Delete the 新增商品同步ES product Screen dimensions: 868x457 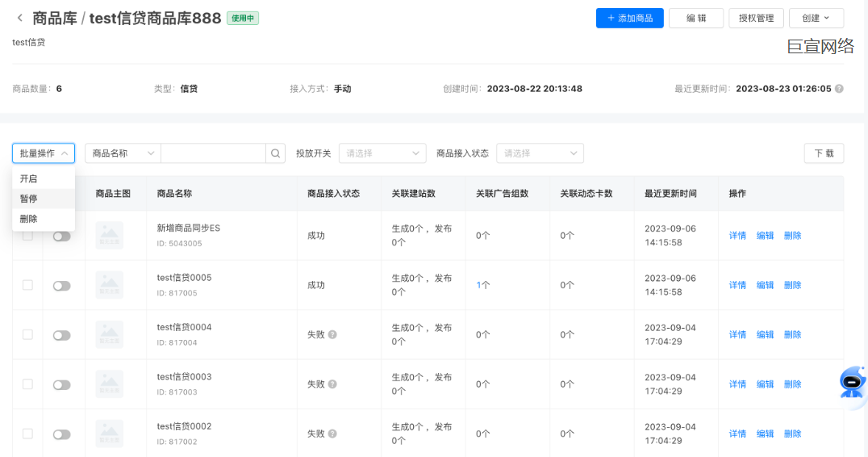click(x=793, y=236)
